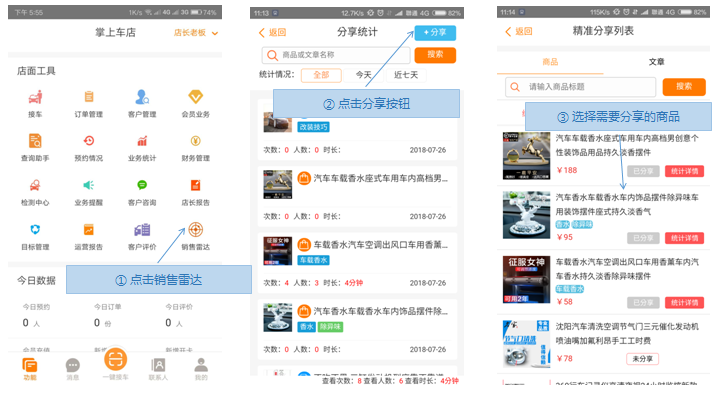Switch to the 文章 tab
The width and height of the screenshot is (721, 403).
click(x=656, y=61)
